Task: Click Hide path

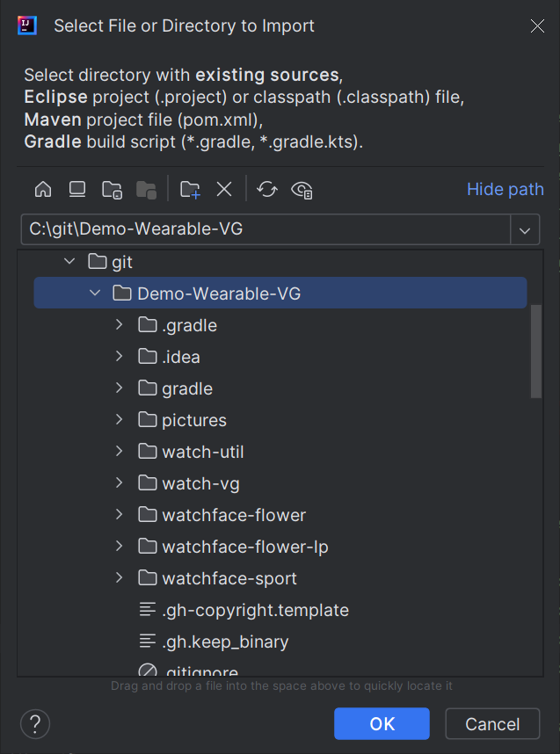Action: tap(505, 189)
